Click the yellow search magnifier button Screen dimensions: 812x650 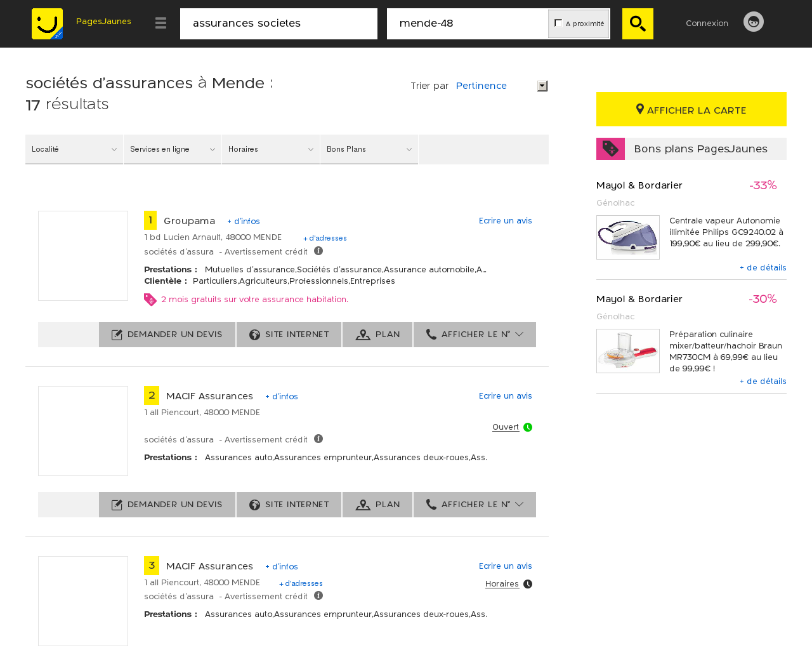click(x=638, y=23)
